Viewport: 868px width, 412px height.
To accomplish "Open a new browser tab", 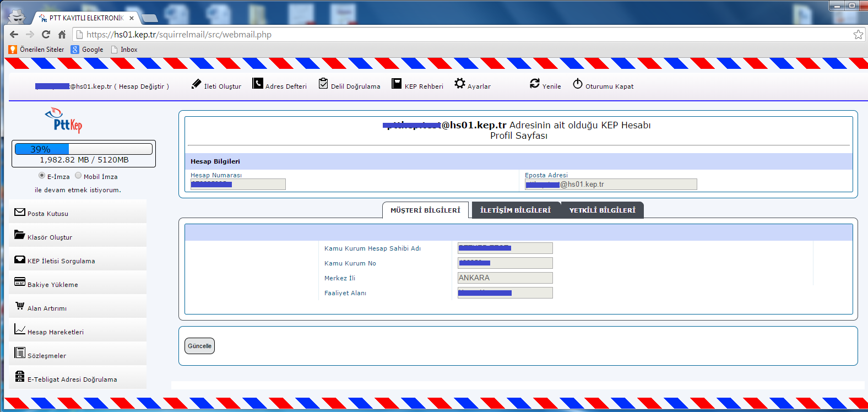I will [149, 18].
